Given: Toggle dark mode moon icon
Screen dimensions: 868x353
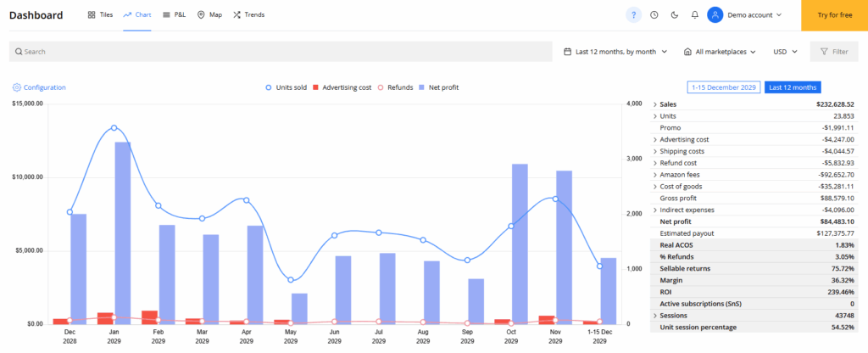Looking at the screenshot, I should point(675,14).
